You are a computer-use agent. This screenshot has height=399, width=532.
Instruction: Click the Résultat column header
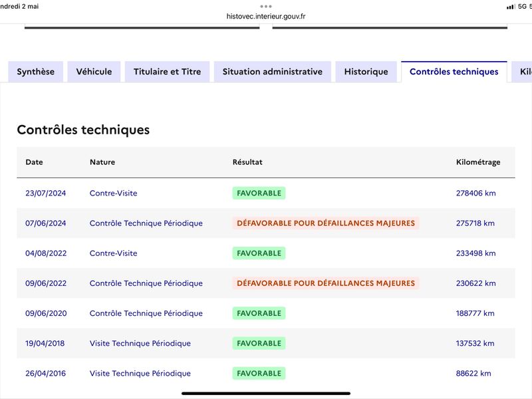click(x=247, y=162)
